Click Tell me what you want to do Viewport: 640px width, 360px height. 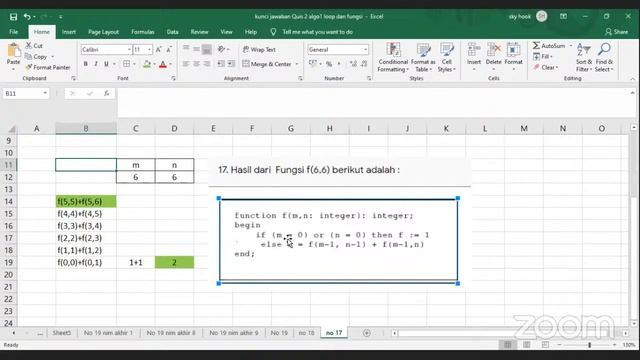[x=317, y=32]
